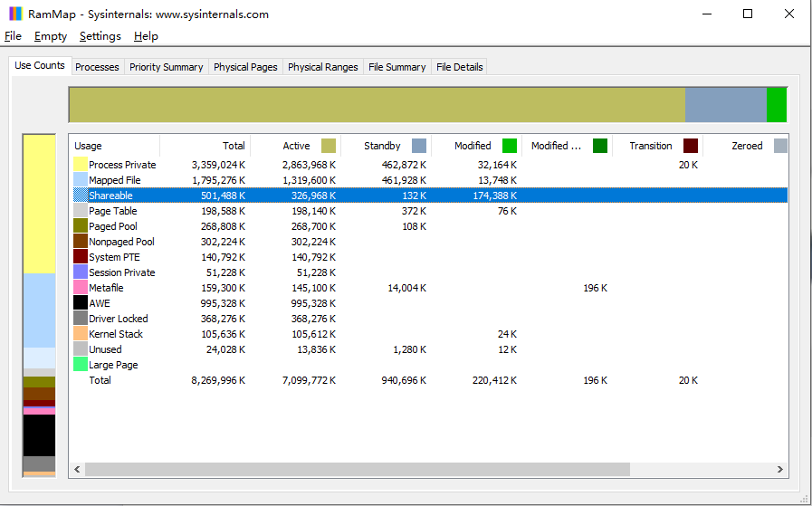The height and width of the screenshot is (506, 812).
Task: Click the light blue Mapped File swatch
Action: pyautogui.click(x=81, y=180)
